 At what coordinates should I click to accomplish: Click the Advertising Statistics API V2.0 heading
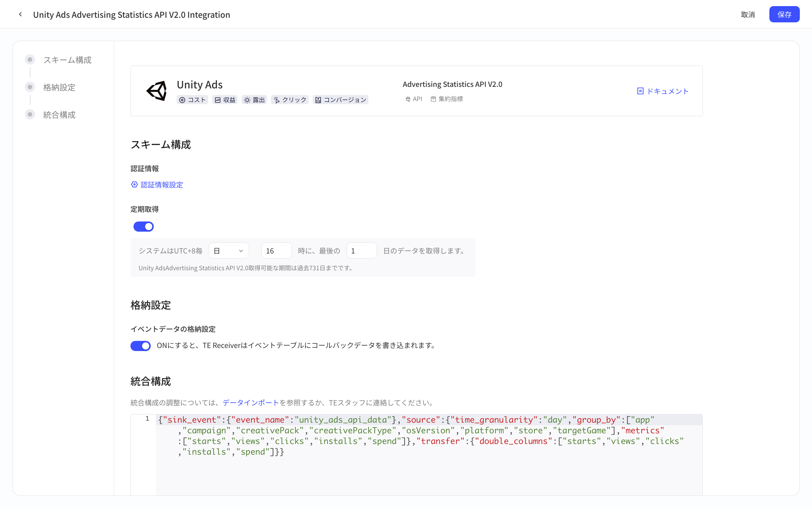[452, 84]
